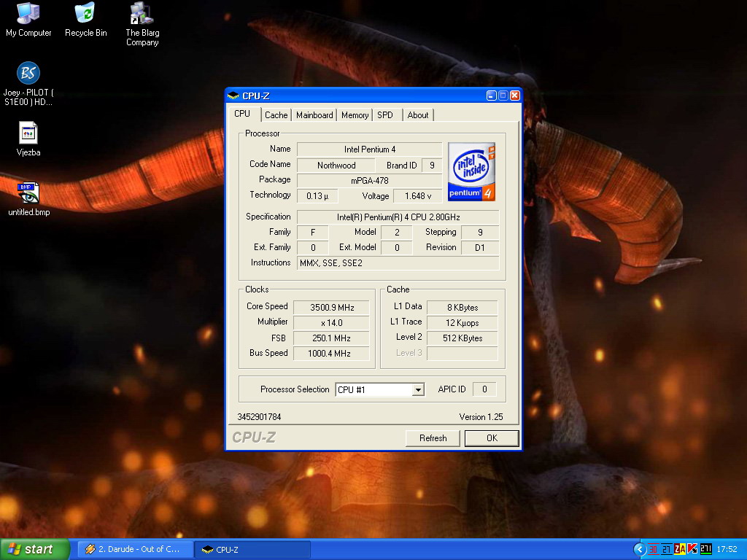Open the Windows start menu
The image size is (747, 560).
35,549
